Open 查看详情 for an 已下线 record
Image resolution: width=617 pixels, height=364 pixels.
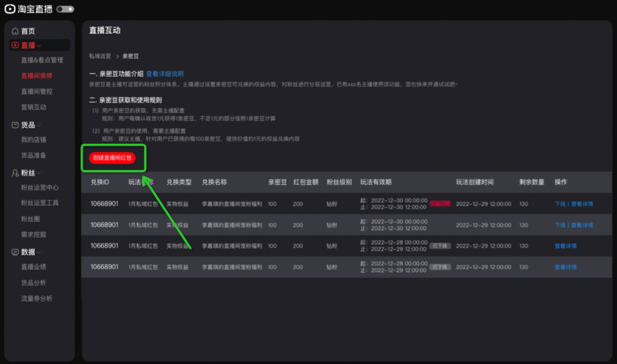click(566, 246)
